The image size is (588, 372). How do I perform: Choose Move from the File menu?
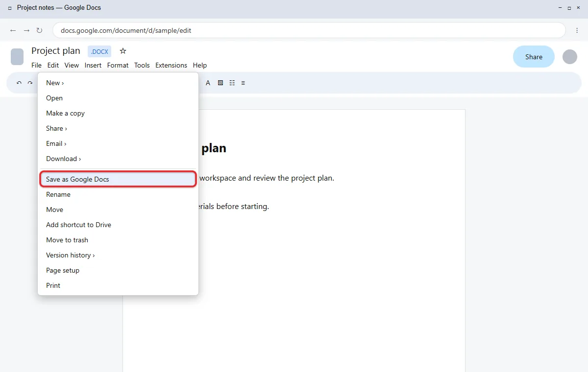pos(118,209)
